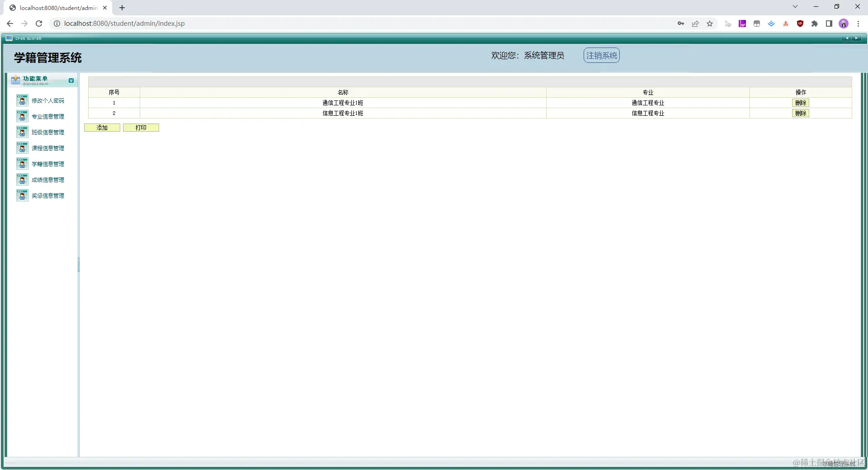Open the purple profile avatar
This screenshot has width=868, height=470.
point(844,24)
